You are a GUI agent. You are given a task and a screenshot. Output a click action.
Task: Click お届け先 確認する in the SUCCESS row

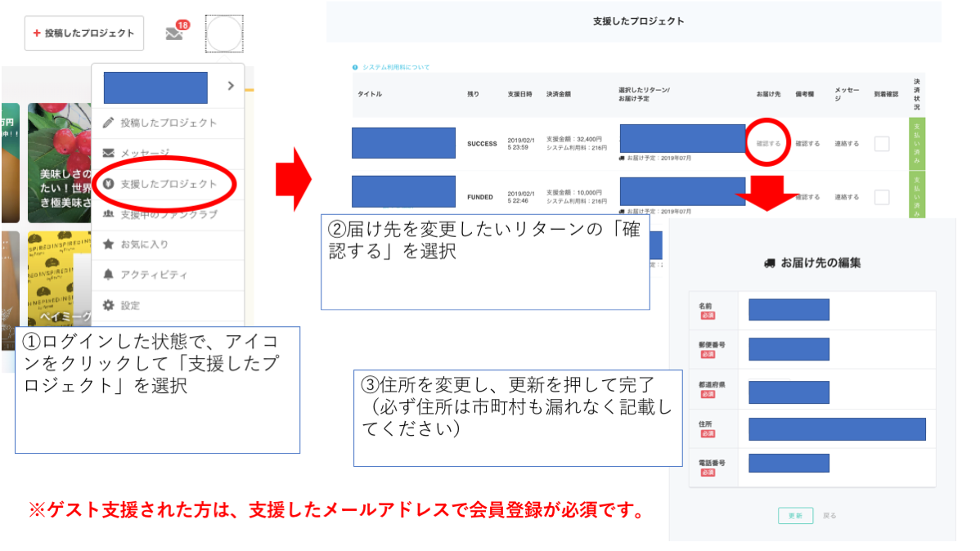[x=768, y=144]
